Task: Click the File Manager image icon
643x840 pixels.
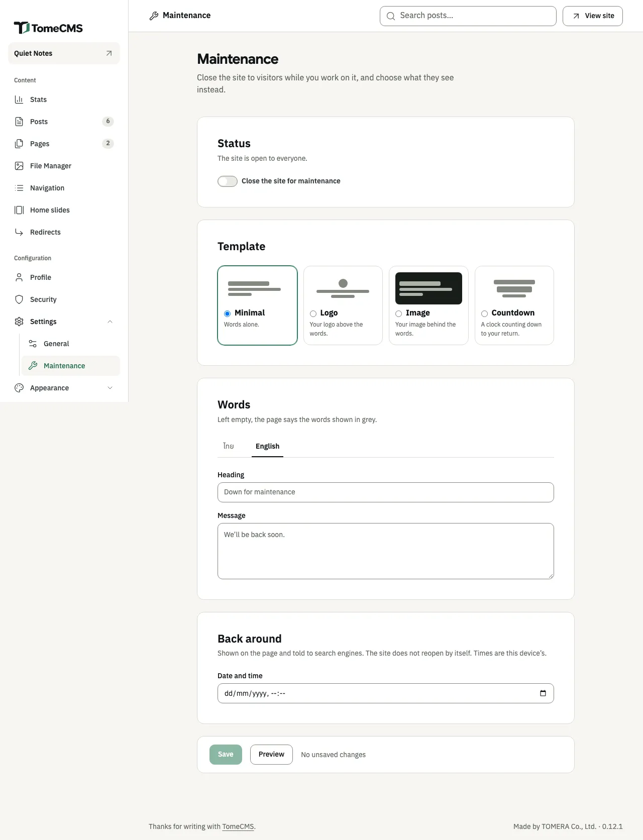Action: [19, 166]
